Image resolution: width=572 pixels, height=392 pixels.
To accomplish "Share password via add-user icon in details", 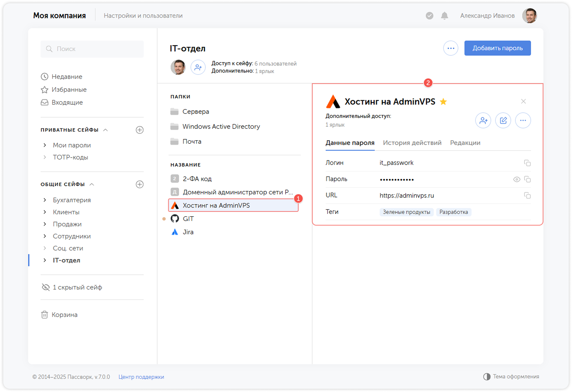I will click(x=483, y=120).
